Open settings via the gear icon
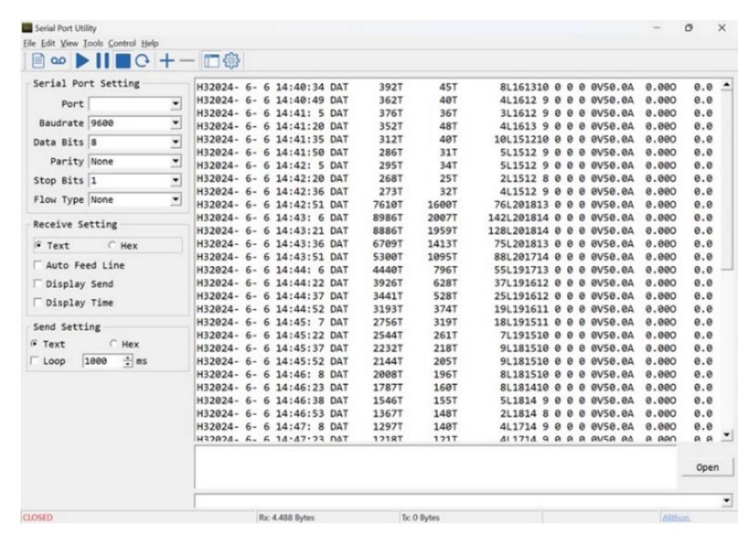Viewport: 756px width, 545px height. [x=232, y=61]
